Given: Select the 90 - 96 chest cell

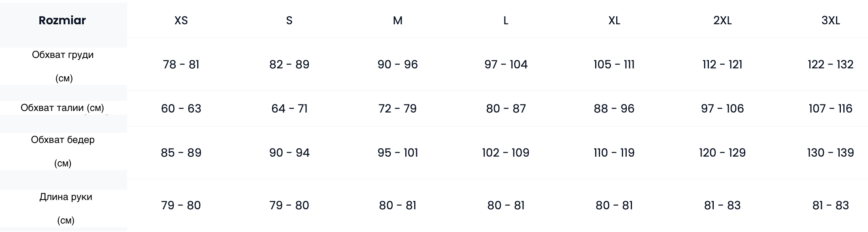Looking at the screenshot, I should (x=398, y=65).
